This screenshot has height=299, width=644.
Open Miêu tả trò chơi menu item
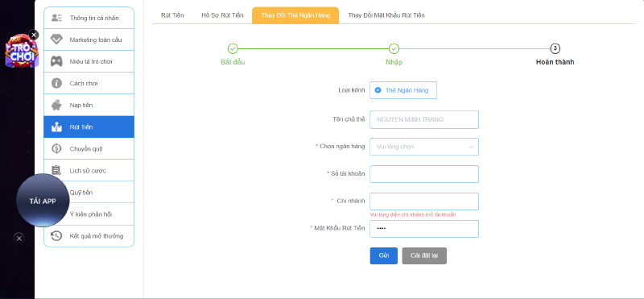click(89, 61)
